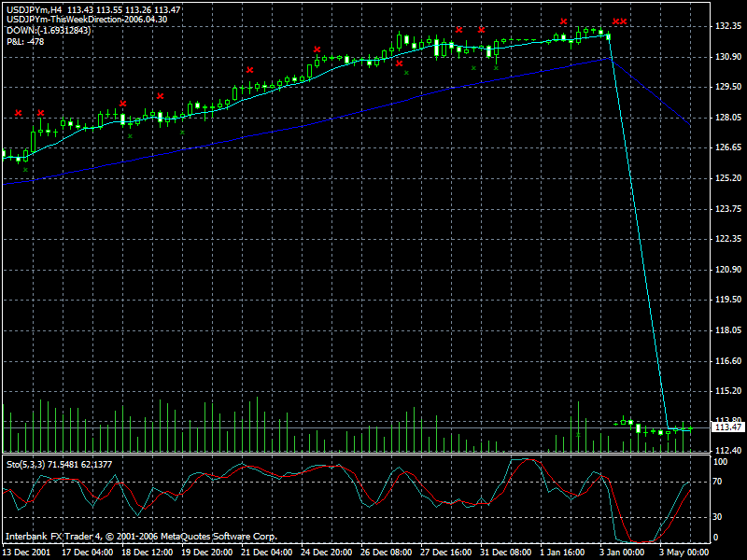This screenshot has width=747, height=560.
Task: Click the 24 Dec 20:00 time axis label
Action: tap(326, 552)
